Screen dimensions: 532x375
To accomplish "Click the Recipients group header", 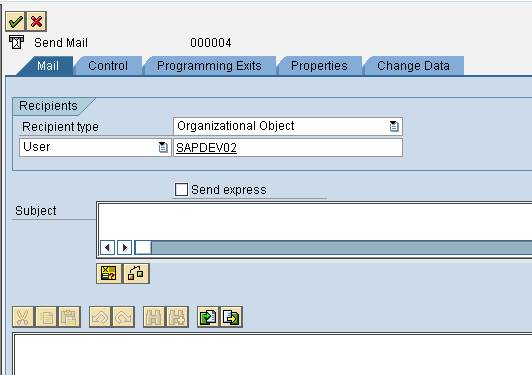I will coord(48,106).
